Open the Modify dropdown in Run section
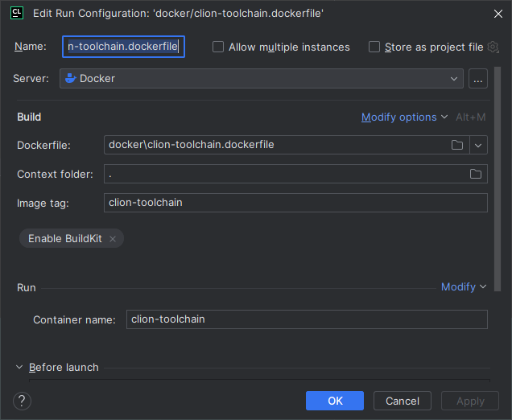This screenshot has height=420, width=512. pos(464,287)
